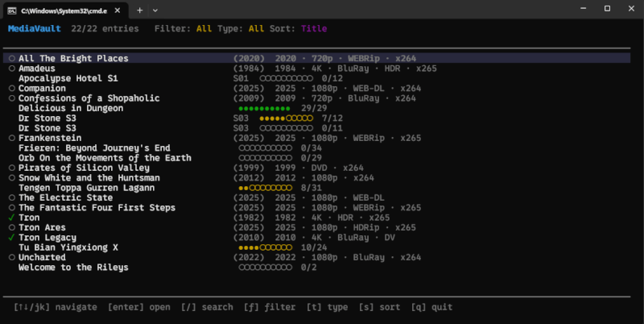Open a new terminal tab with plus
This screenshot has height=324, width=644.
(139, 10)
